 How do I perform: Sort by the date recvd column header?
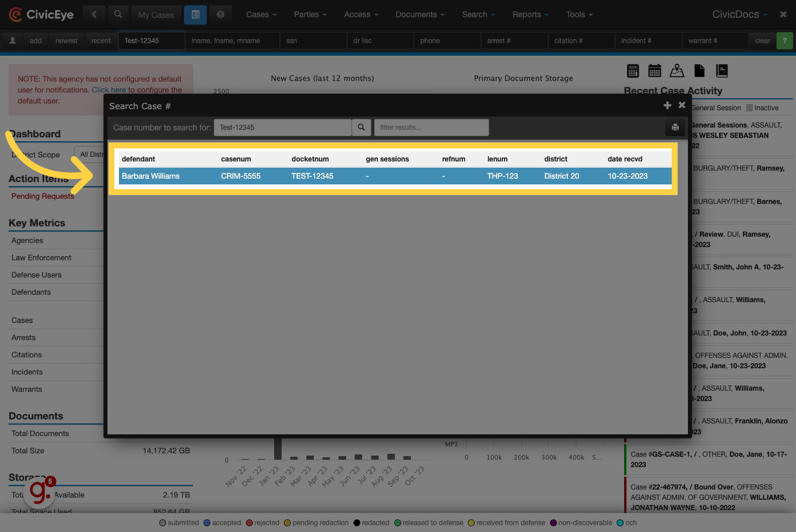coord(625,159)
